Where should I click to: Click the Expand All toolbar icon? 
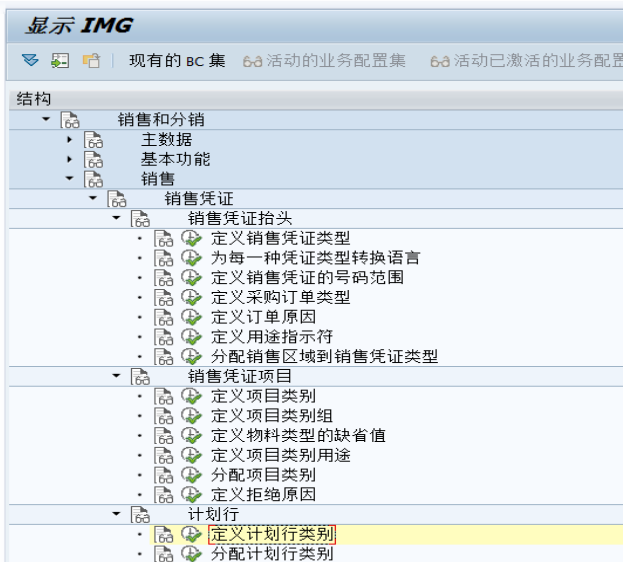tap(30, 60)
